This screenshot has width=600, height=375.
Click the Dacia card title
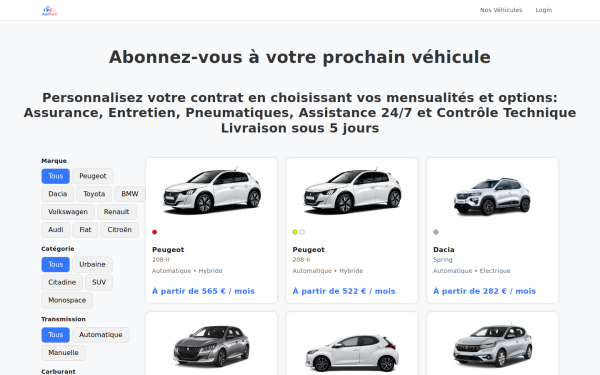pos(443,249)
